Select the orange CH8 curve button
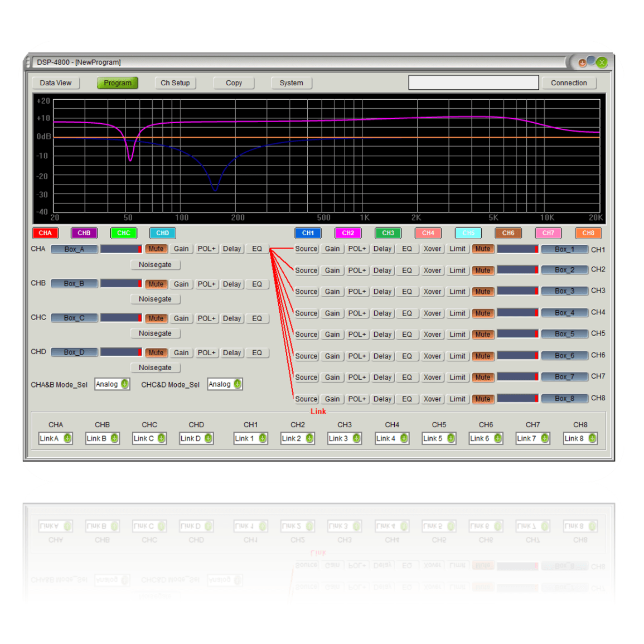This screenshot has height=644, width=644. (x=588, y=233)
